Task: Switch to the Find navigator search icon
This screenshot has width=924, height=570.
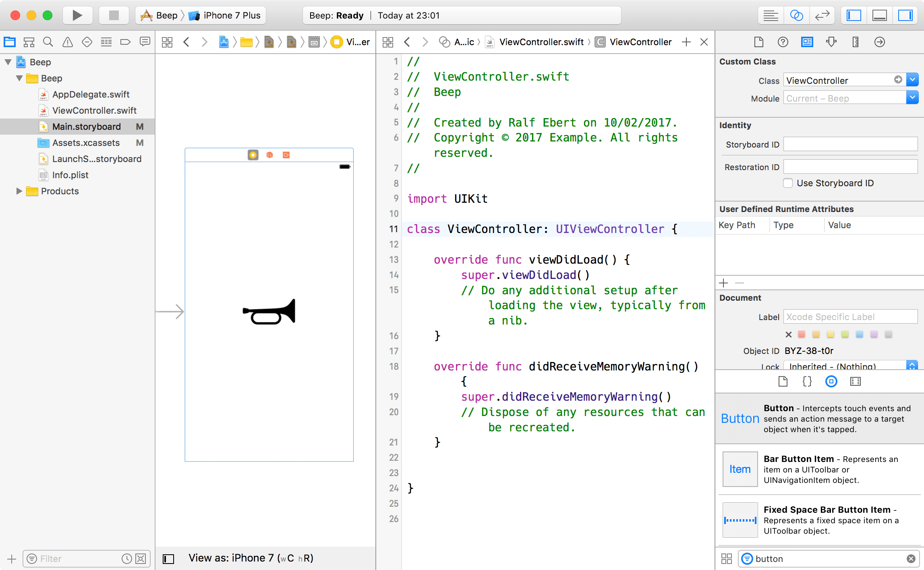Action: [x=48, y=42]
